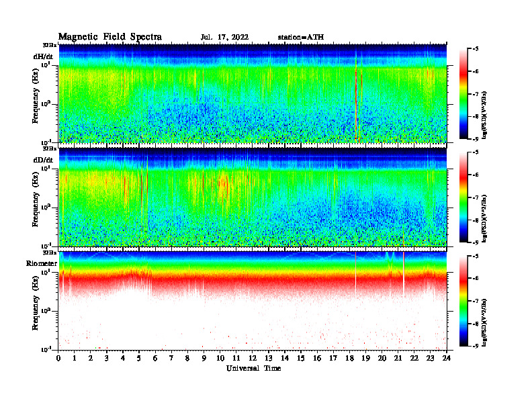Click the -5 label on dH/dt color scale
This screenshot has height=411, width=532.
(x=476, y=49)
